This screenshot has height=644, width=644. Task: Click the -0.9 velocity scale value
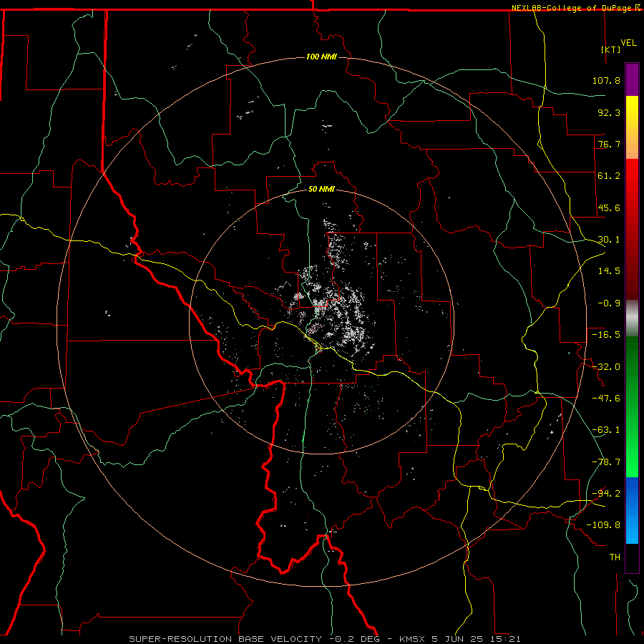click(x=609, y=303)
